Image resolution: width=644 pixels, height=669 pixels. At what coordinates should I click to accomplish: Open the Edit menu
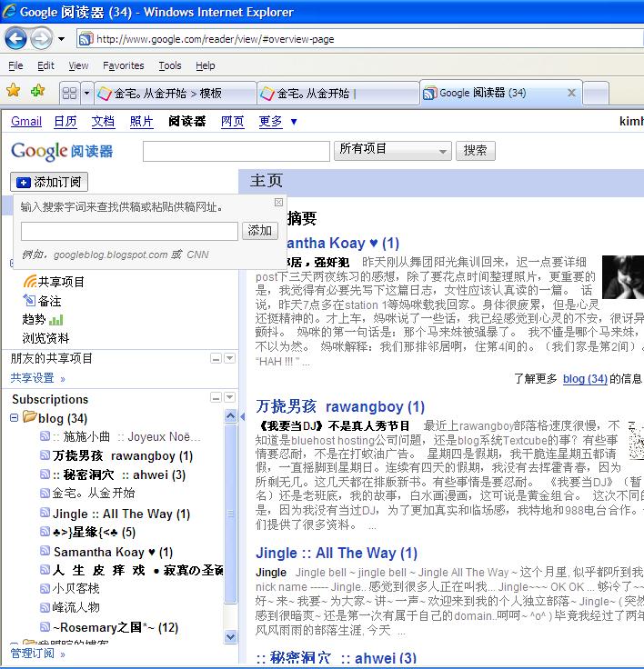point(45,65)
